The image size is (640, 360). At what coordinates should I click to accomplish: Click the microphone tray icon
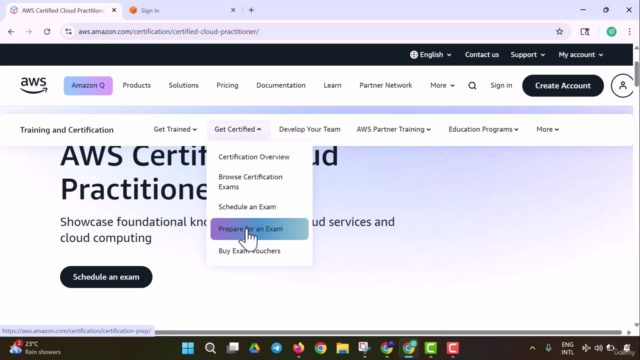point(548,348)
